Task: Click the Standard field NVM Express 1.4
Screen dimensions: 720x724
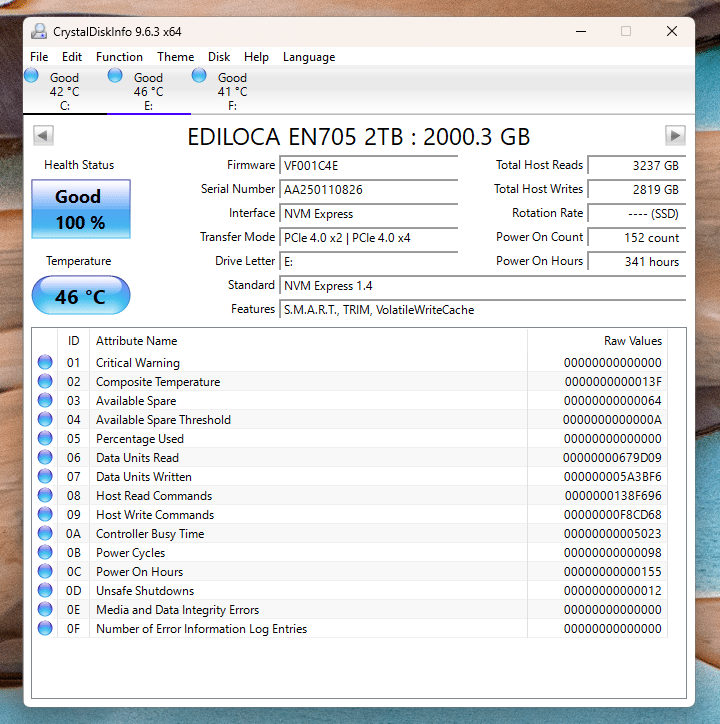Action: click(x=483, y=285)
